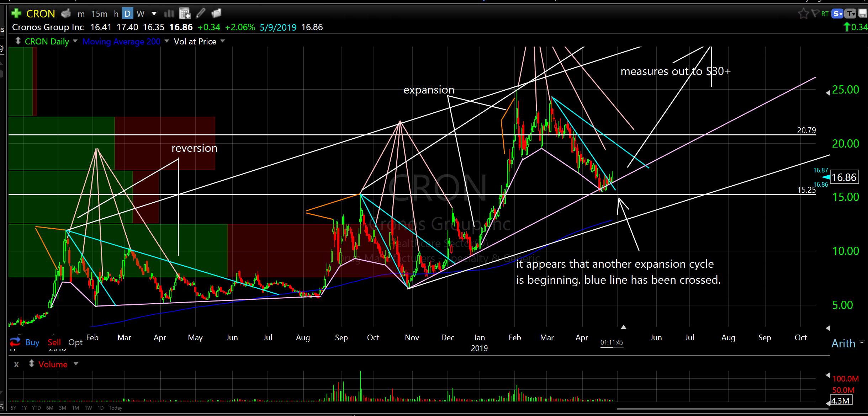
Task: Click the Sell button
Action: [x=54, y=342]
